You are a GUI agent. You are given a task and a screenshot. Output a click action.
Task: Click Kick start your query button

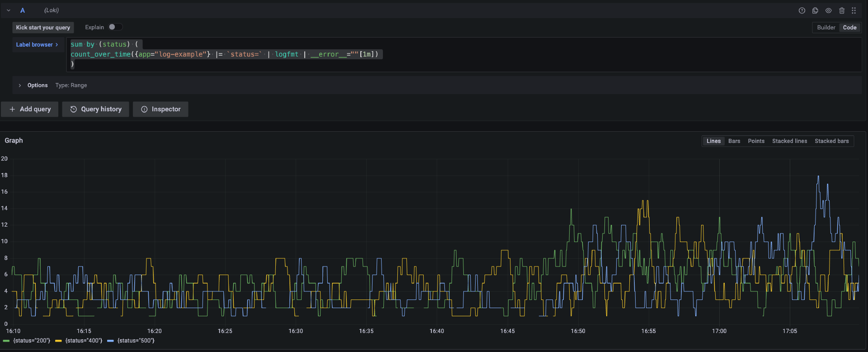click(43, 28)
